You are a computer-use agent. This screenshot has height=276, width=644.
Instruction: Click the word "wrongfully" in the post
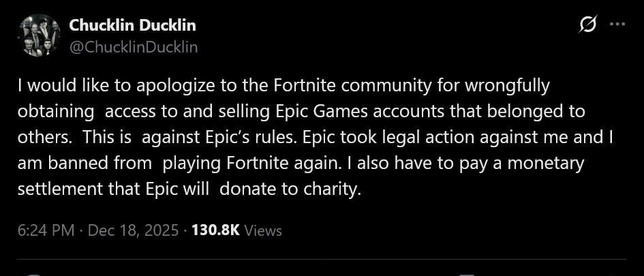pos(506,87)
